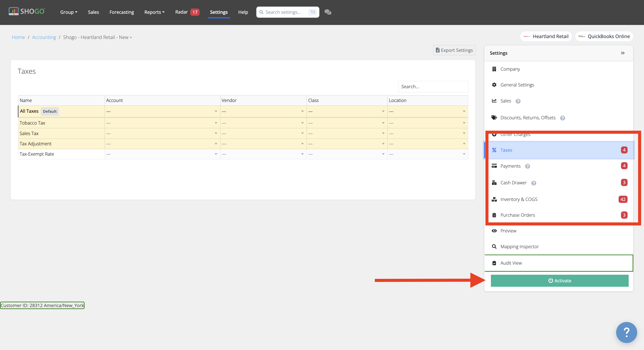Select the Tobacco Tax row name
Screen dimensions: 644x350
click(32, 123)
